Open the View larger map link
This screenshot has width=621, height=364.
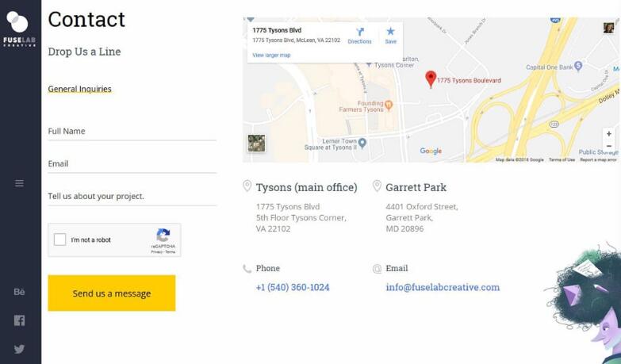coord(271,55)
